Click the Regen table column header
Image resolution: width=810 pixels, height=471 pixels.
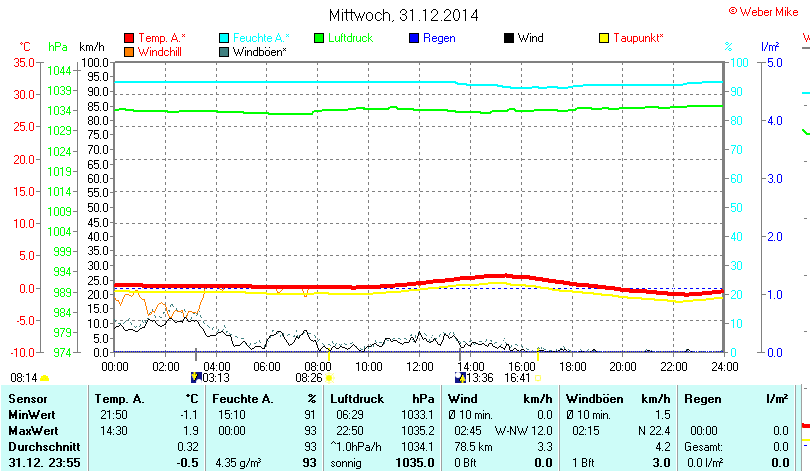[x=702, y=399]
